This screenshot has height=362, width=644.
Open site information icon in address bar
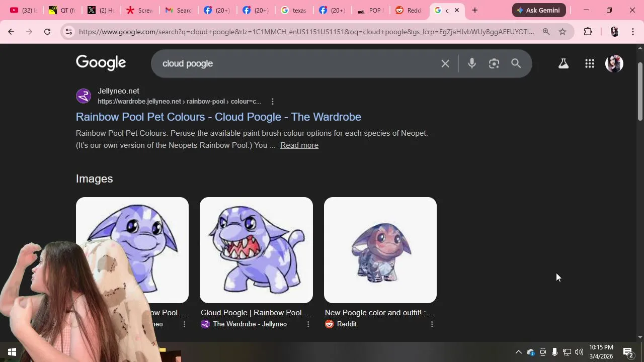69,32
